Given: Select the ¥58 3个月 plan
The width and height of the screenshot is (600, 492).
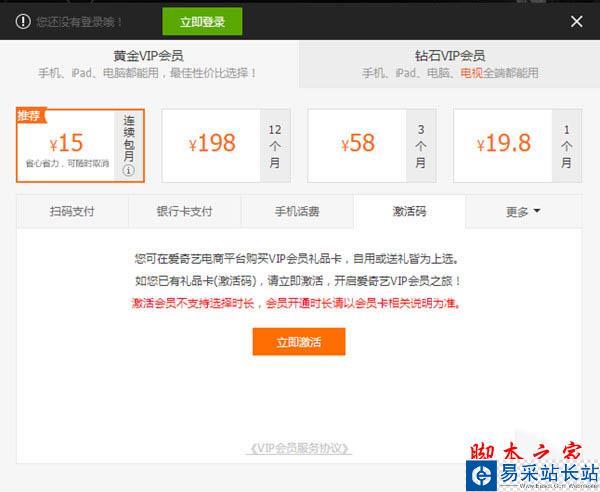Looking at the screenshot, I should (x=372, y=145).
